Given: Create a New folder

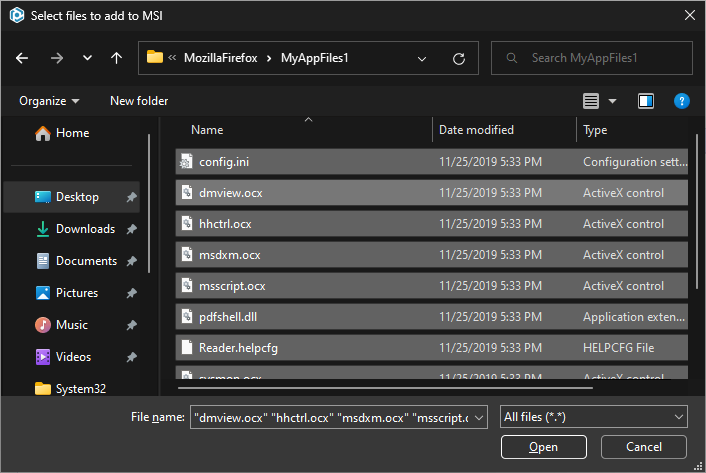Looking at the screenshot, I should point(139,101).
